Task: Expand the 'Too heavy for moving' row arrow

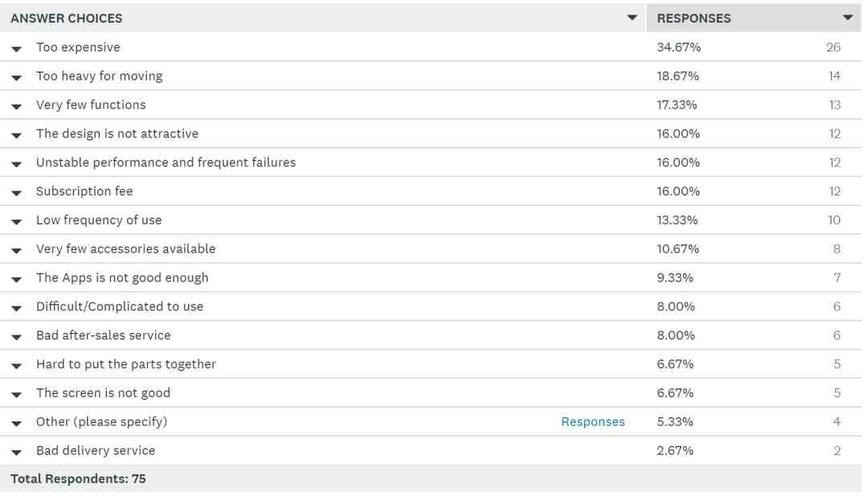Action: (x=17, y=77)
